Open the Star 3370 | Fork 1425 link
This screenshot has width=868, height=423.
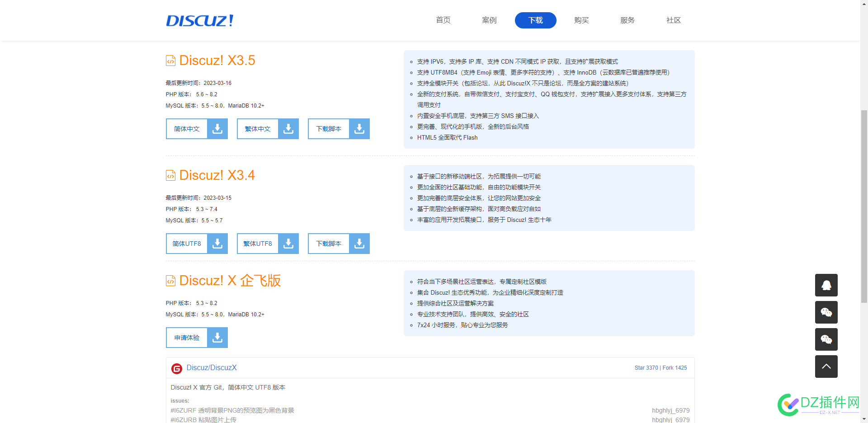click(x=660, y=368)
